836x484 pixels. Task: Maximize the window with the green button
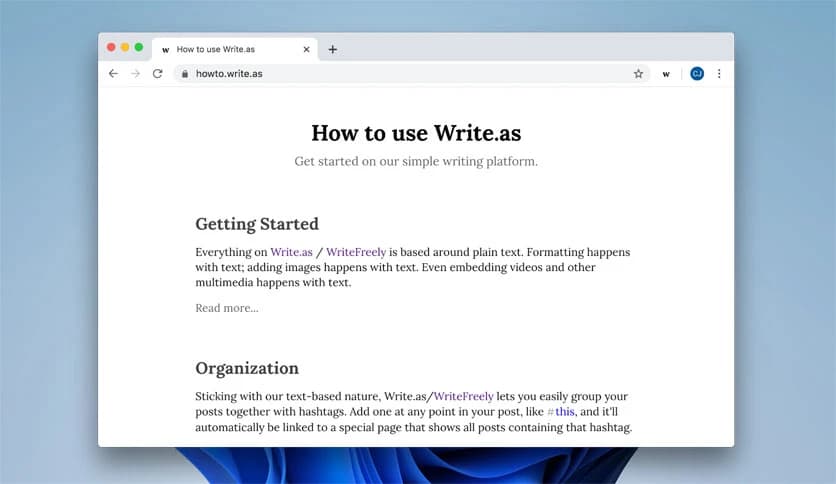click(139, 47)
